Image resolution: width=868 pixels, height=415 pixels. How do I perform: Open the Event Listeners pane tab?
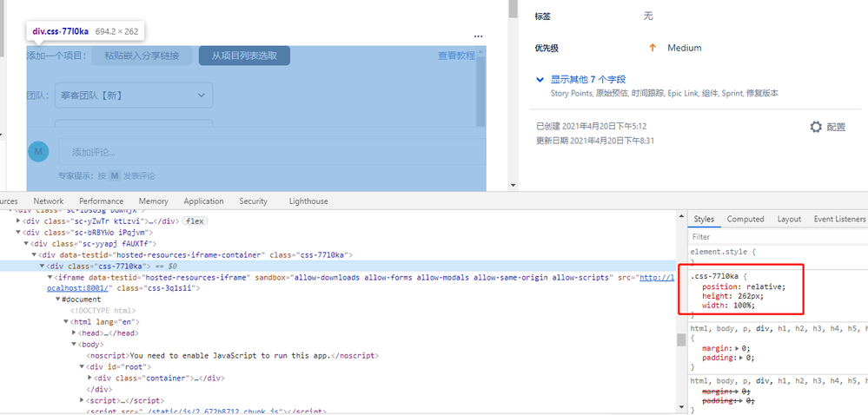(x=839, y=219)
